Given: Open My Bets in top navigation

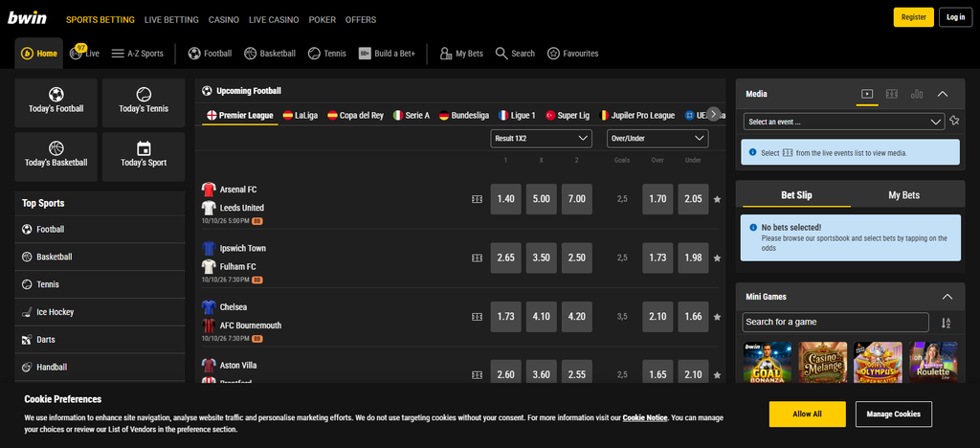Looking at the screenshot, I should point(461,54).
